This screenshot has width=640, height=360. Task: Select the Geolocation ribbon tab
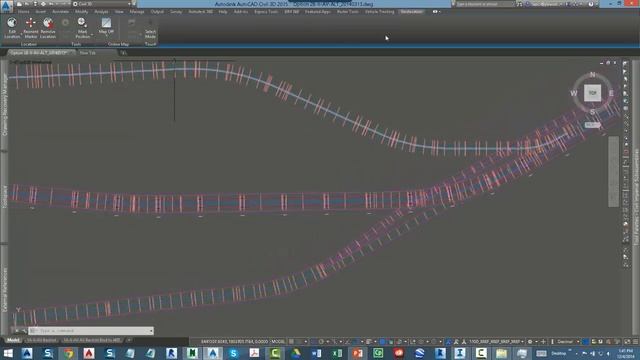[x=411, y=12]
